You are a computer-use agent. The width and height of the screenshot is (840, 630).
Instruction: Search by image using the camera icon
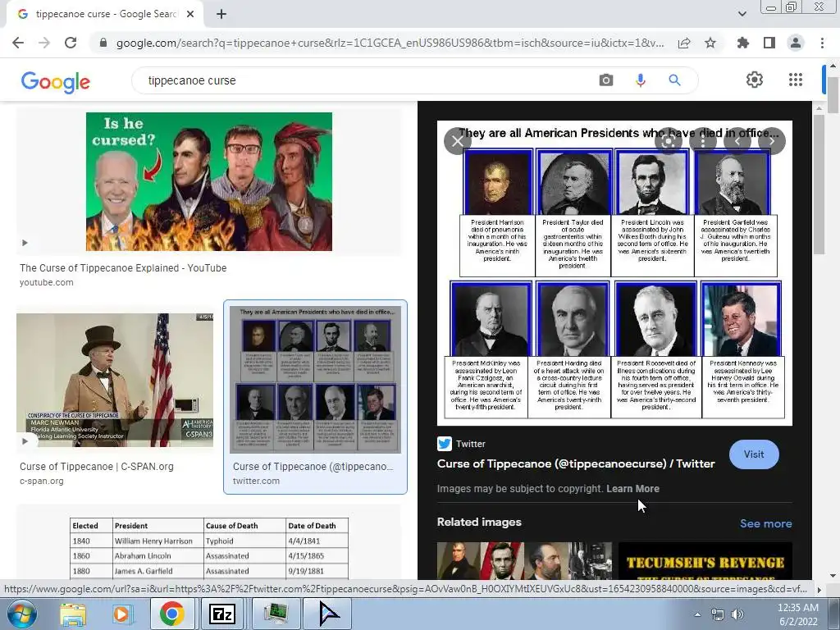click(x=606, y=80)
